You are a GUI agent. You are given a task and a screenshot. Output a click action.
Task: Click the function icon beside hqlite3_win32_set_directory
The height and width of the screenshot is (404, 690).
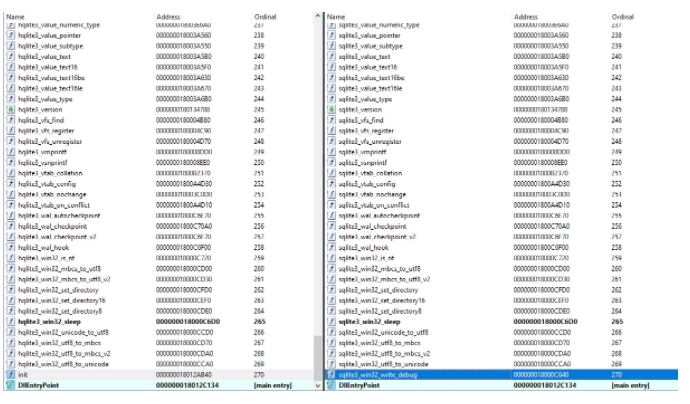(11, 290)
